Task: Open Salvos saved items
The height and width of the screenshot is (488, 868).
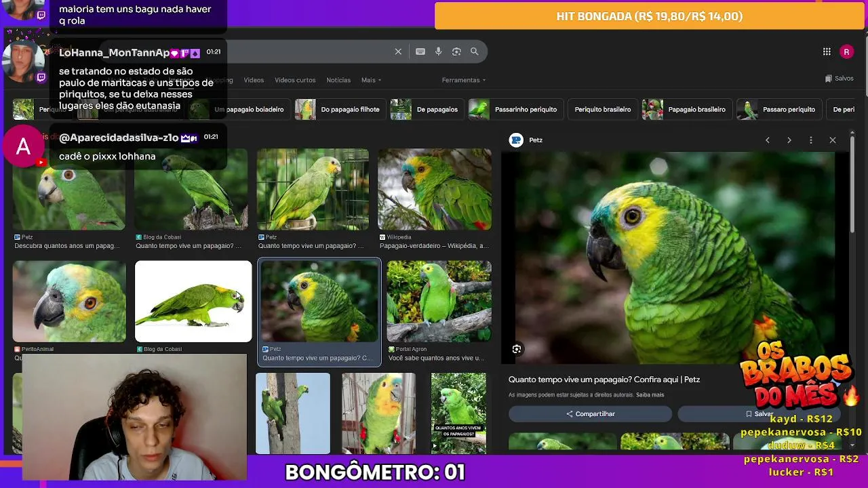Action: [840, 79]
